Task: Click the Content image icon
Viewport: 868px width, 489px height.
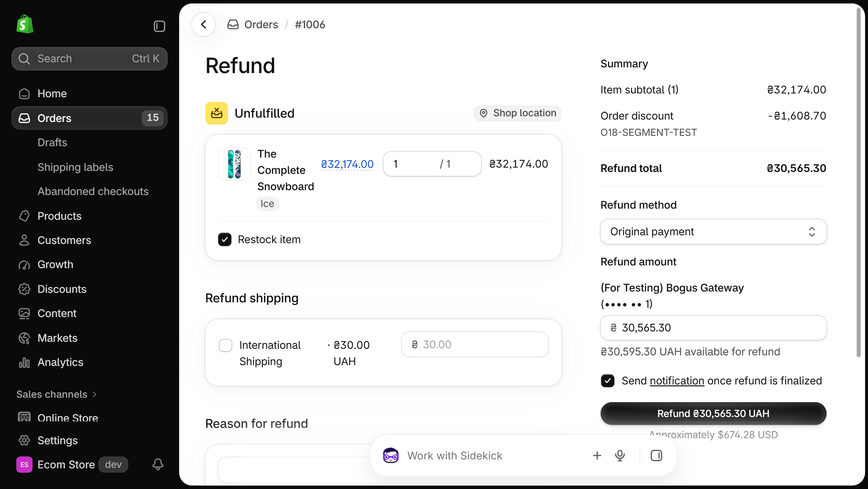Action: pos(24,313)
